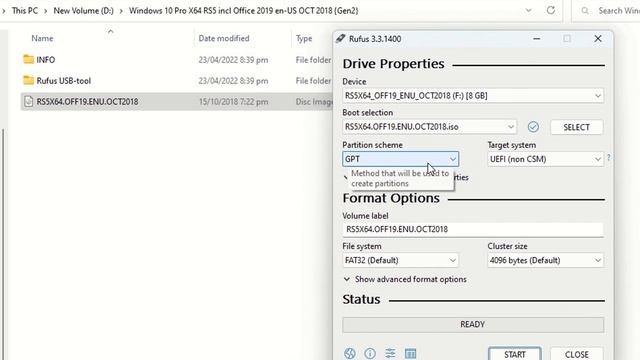The width and height of the screenshot is (640, 360).
Task: Refresh the Explorer address bar
Action: pos(551,10)
